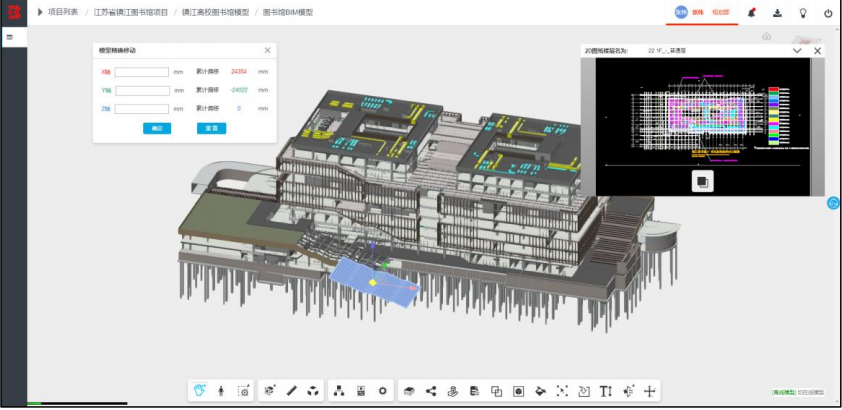Click the blue confirm button in move dialog

tap(157, 128)
